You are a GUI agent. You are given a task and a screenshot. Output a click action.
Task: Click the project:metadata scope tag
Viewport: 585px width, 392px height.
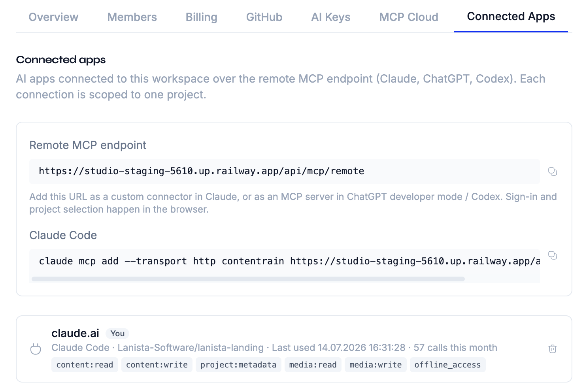pos(238,365)
